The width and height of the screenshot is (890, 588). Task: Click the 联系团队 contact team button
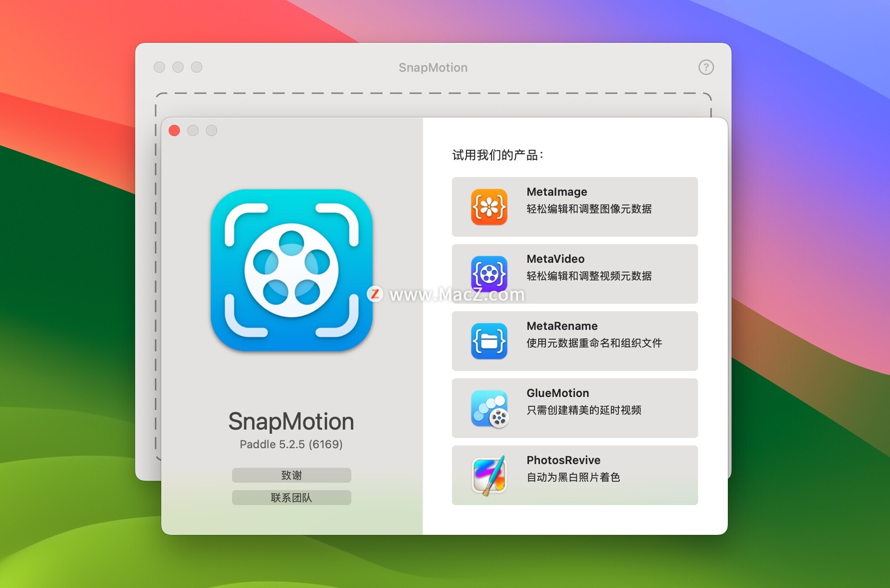[x=291, y=498]
